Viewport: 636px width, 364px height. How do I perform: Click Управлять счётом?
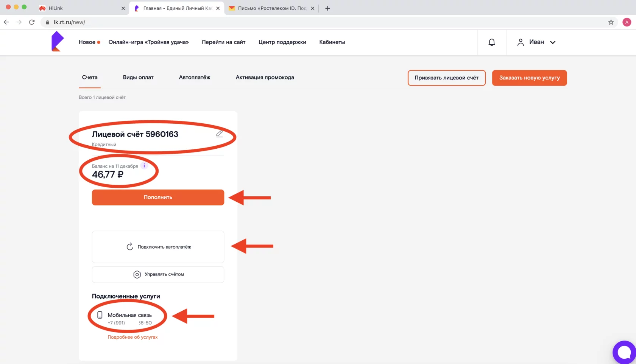(x=158, y=274)
